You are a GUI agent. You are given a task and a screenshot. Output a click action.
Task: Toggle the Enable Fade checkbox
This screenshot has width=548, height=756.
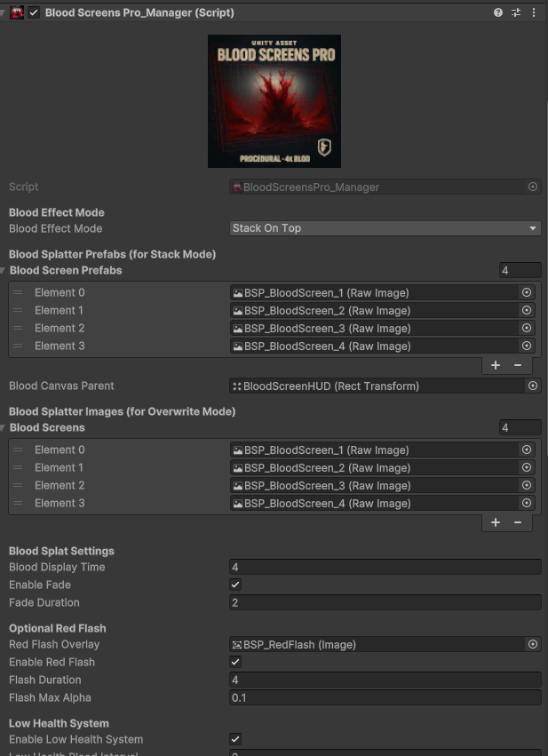[235, 585]
